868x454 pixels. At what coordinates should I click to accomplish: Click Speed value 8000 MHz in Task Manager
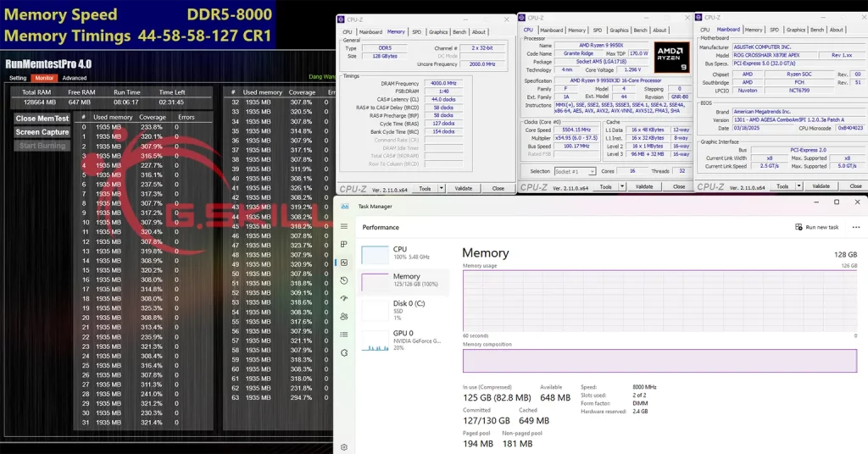click(644, 387)
